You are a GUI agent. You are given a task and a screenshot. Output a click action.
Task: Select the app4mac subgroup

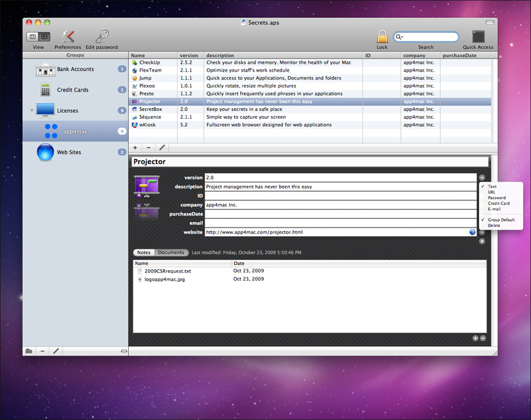(75, 131)
